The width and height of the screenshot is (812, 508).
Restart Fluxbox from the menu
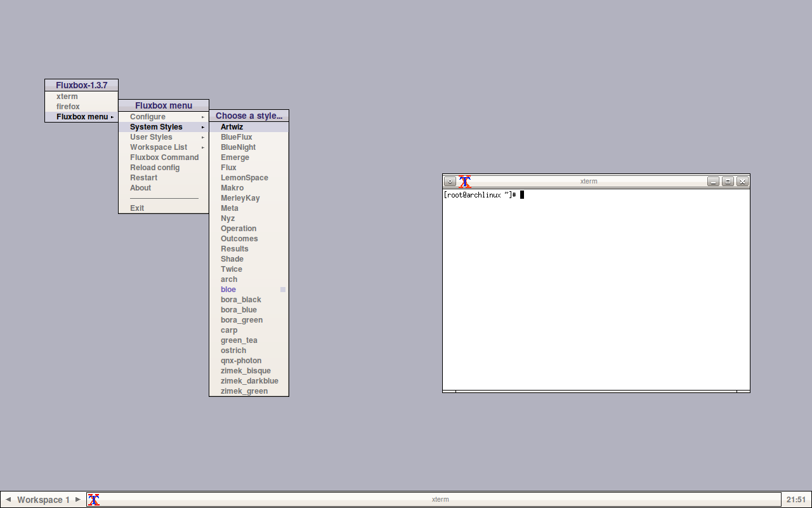[x=164, y=178]
